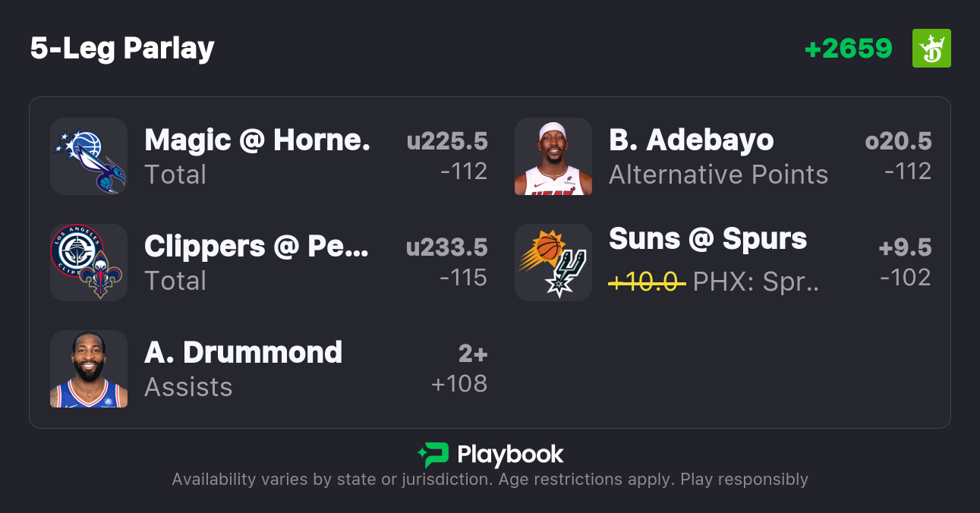Image resolution: width=980 pixels, height=513 pixels.
Task: Open A. Drummond's player headshot
Action: (x=89, y=369)
